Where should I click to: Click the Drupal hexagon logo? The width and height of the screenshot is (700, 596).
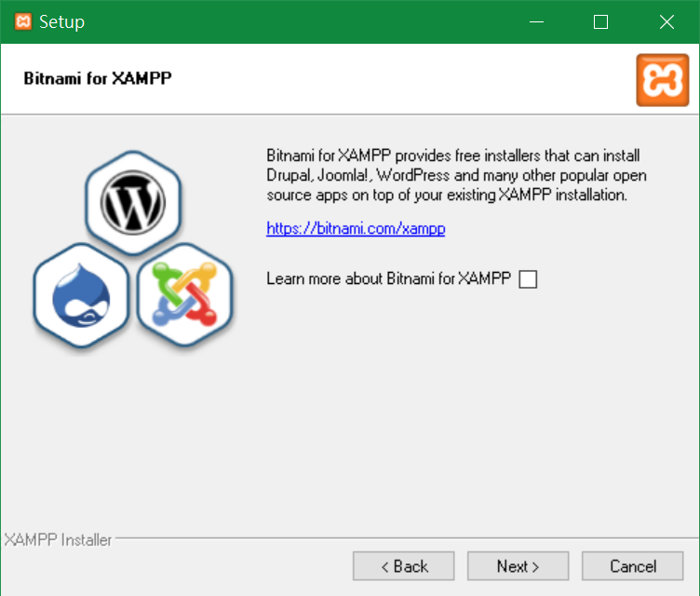[81, 295]
